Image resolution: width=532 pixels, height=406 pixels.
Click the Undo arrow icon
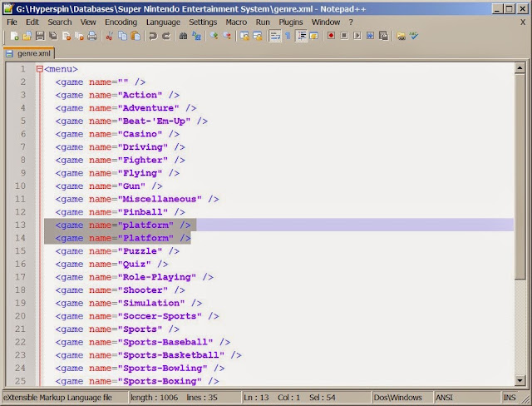pyautogui.click(x=153, y=36)
